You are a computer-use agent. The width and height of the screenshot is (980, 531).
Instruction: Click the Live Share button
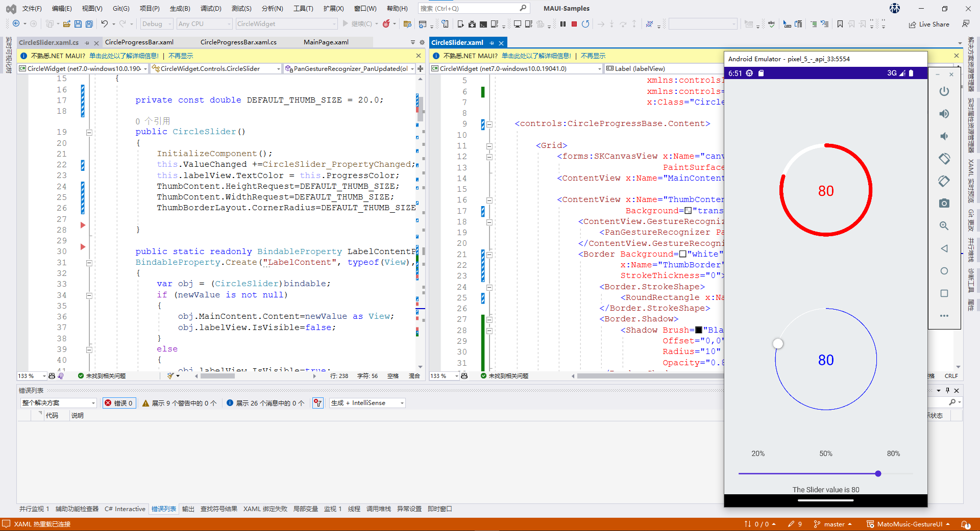(929, 24)
